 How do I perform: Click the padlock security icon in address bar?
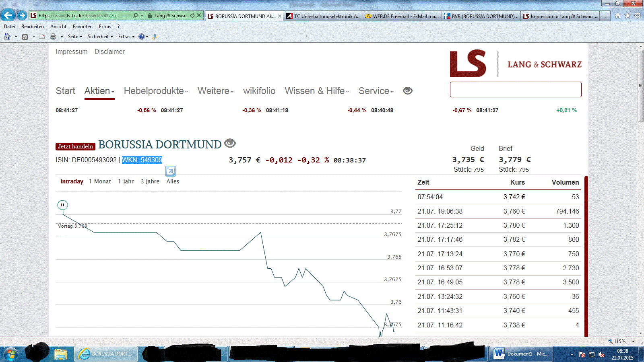click(150, 16)
